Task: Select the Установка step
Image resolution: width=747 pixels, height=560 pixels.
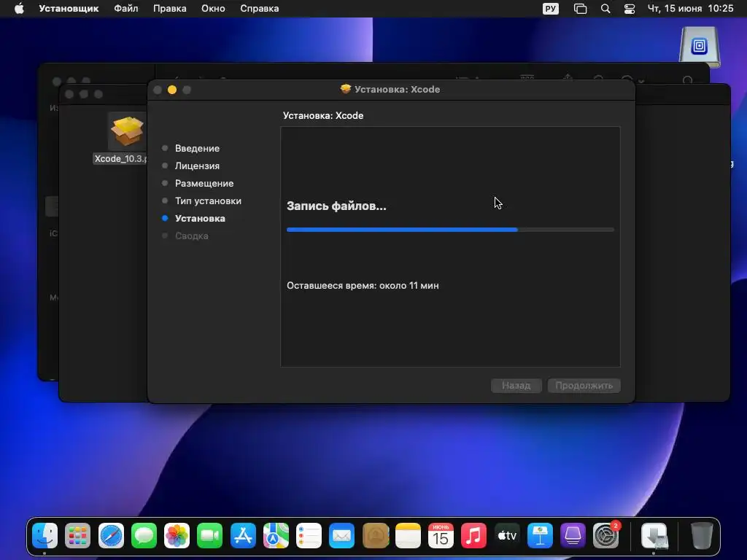Action: click(x=200, y=219)
